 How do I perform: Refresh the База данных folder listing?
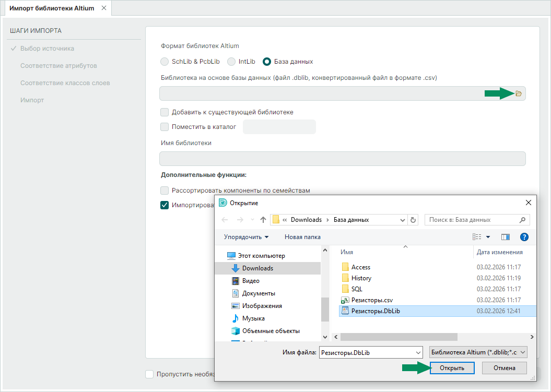coord(413,220)
